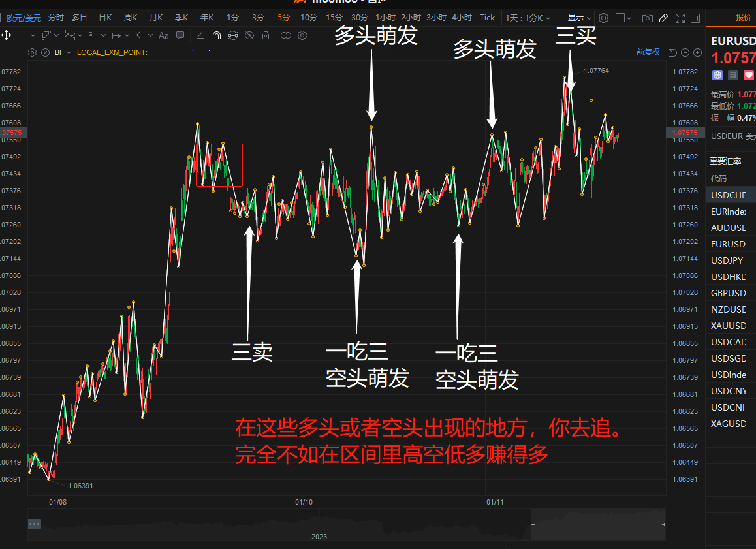
Task: Switch to 5分 timeframe tab
Action: click(283, 18)
